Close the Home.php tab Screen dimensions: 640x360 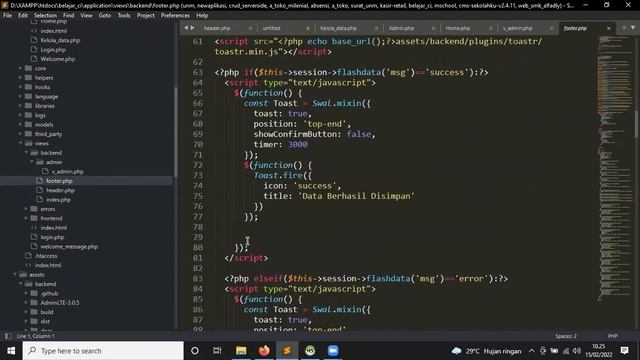490,28
